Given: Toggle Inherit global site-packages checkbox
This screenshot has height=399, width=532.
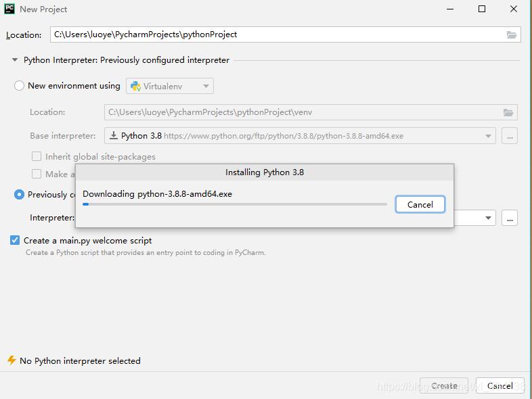Looking at the screenshot, I should tap(37, 156).
